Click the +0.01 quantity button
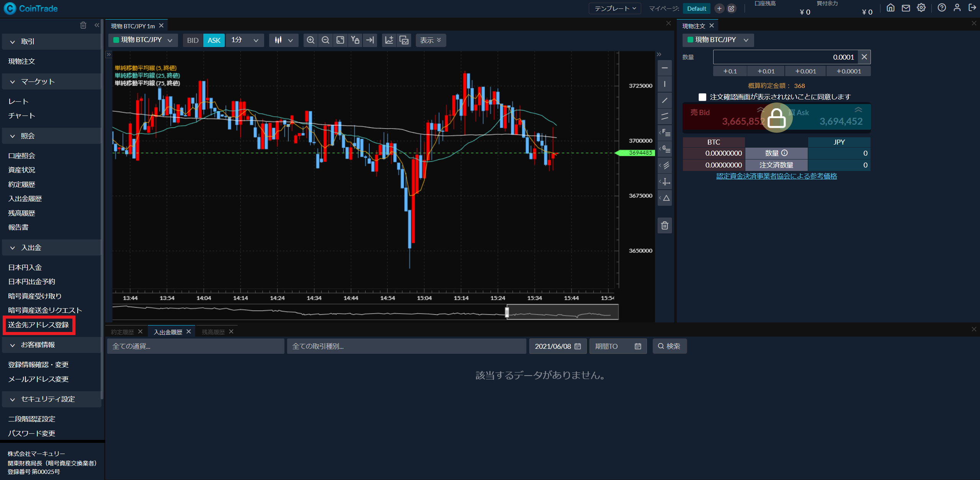The width and height of the screenshot is (980, 480). click(x=766, y=71)
